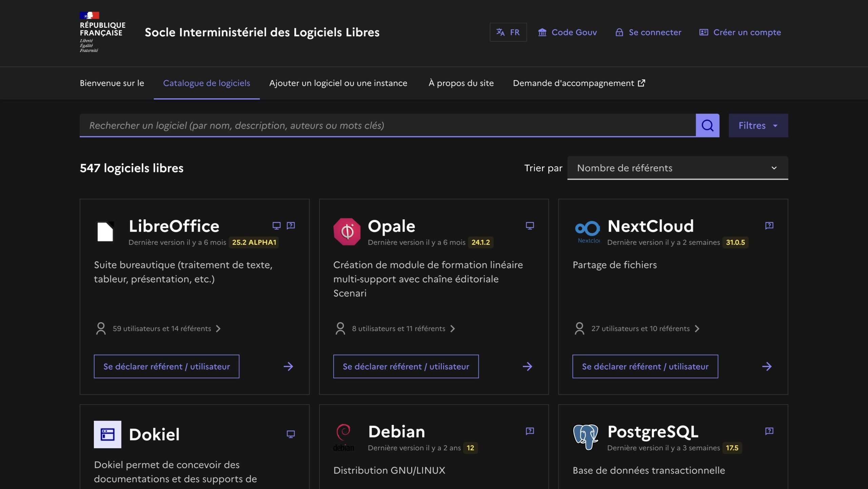Click LibreOffice desktop monitor icon
The width and height of the screenshot is (868, 489).
276,226
